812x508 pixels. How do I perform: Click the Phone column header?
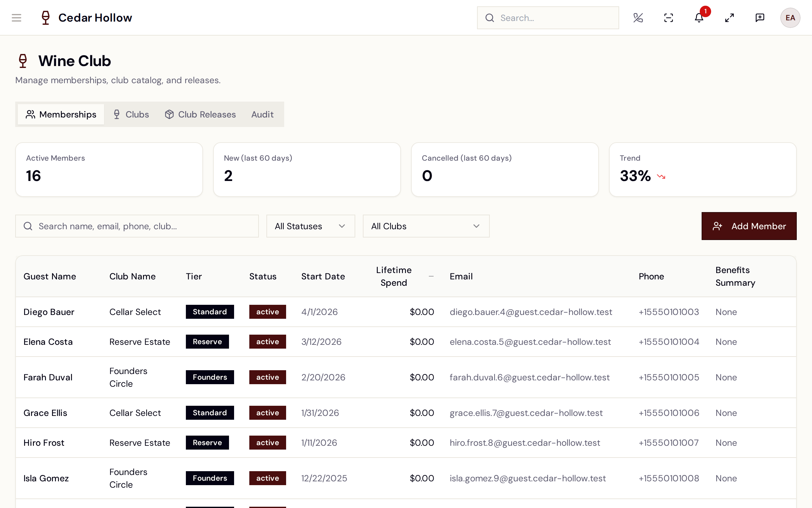651,276
